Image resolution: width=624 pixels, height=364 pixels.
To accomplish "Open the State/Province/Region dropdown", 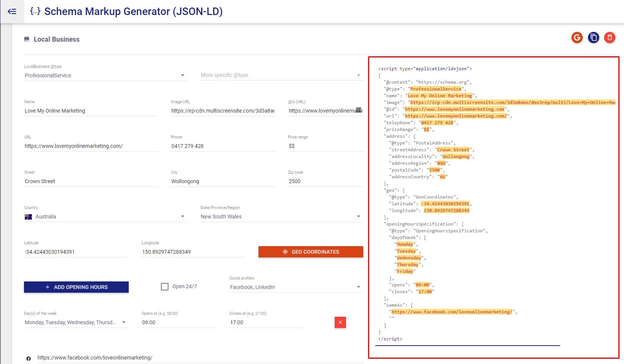I will click(358, 217).
